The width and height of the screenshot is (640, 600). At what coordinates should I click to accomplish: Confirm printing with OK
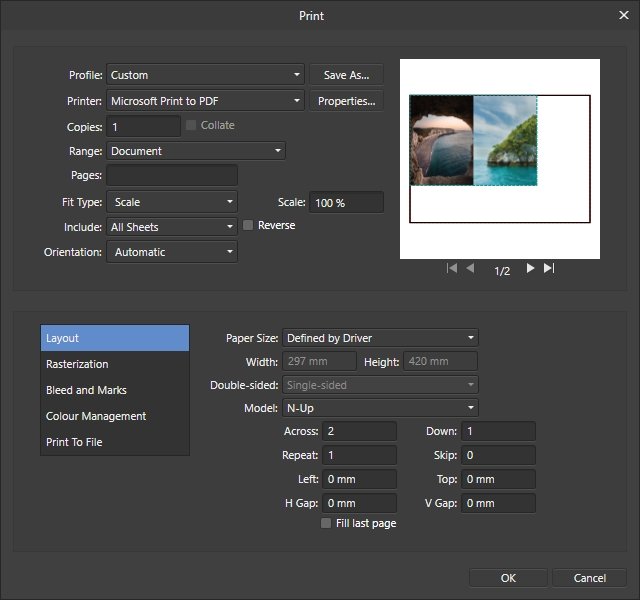click(x=508, y=578)
